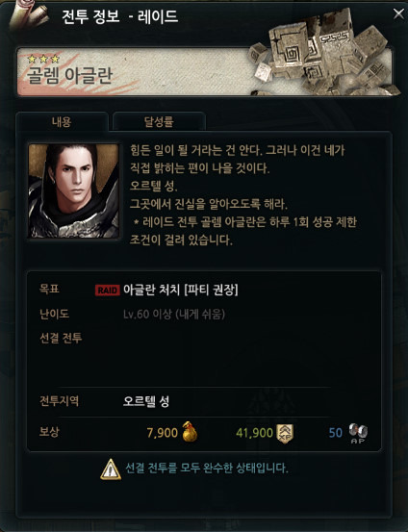
Task: Click the NPC character portrait
Action: click(x=74, y=190)
